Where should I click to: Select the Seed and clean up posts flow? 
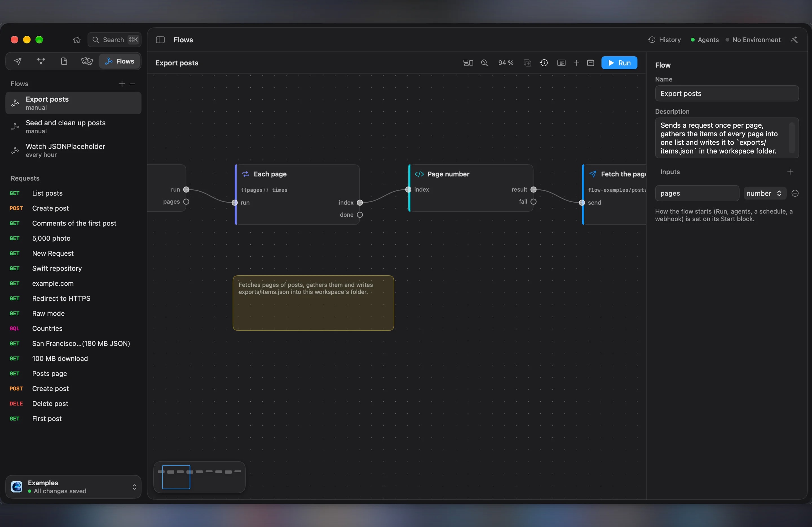(73, 127)
